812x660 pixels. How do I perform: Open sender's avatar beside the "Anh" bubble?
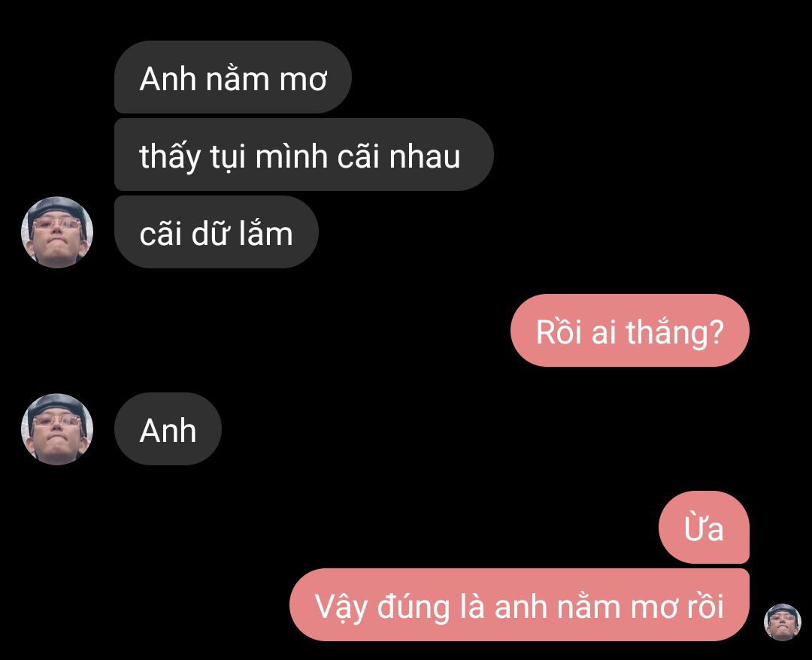(57, 429)
